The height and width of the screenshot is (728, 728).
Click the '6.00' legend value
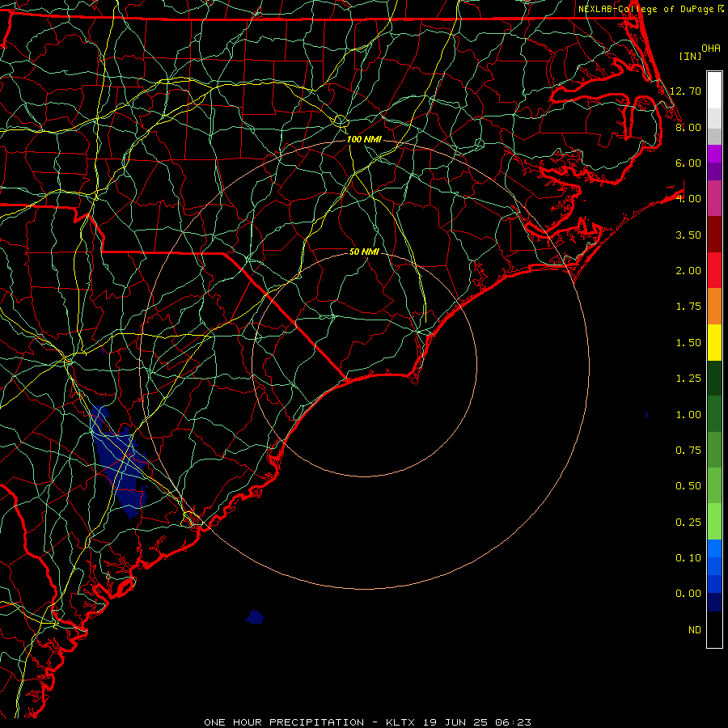[688, 163]
